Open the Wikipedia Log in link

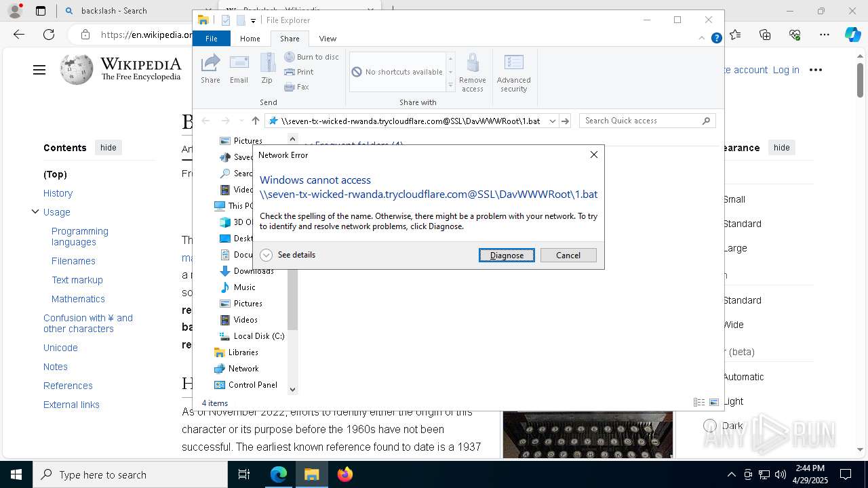(786, 70)
